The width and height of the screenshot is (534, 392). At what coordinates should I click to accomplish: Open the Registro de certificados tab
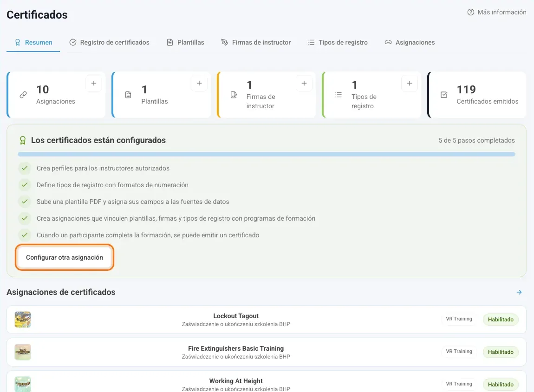pyautogui.click(x=109, y=42)
